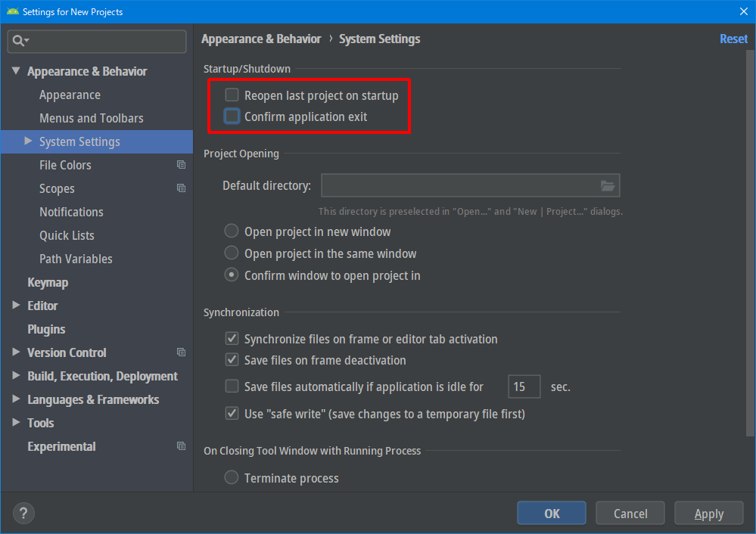Click the project-level copy icon beside File Colors
Viewport: 756px width, 534px height.
pyautogui.click(x=182, y=165)
